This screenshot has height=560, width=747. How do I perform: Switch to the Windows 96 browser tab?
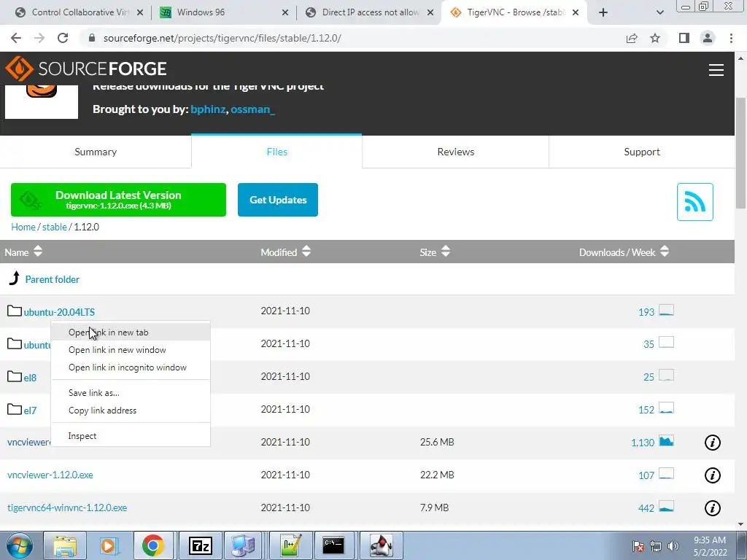tap(224, 12)
